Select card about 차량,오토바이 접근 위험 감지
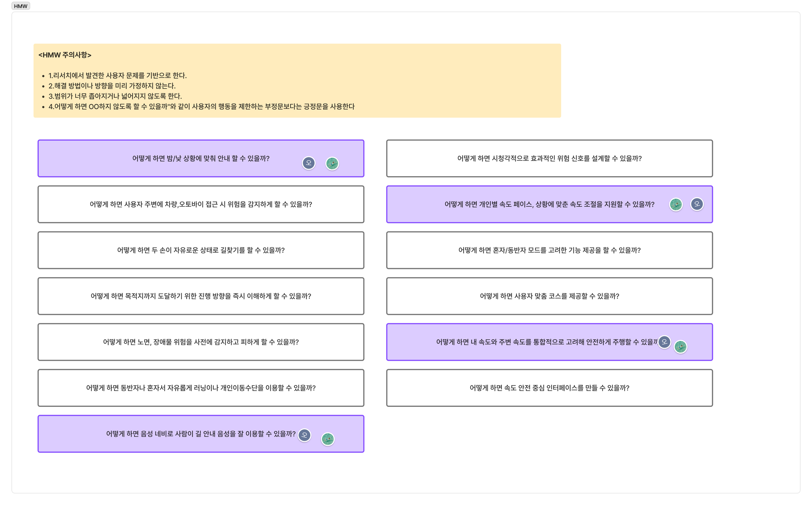Image resolution: width=812 pixels, height=505 pixels. tap(201, 204)
